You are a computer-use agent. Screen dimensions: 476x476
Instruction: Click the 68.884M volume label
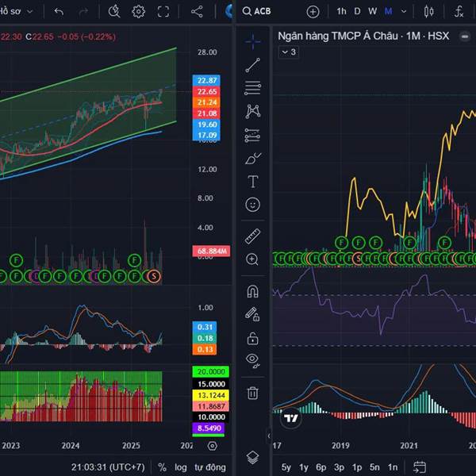click(211, 251)
